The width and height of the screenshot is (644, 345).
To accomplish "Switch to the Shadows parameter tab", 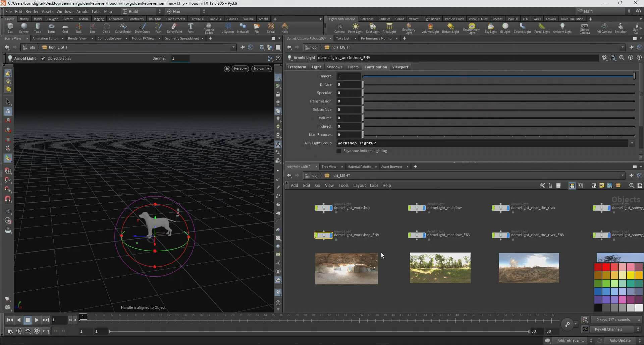I will pyautogui.click(x=334, y=67).
